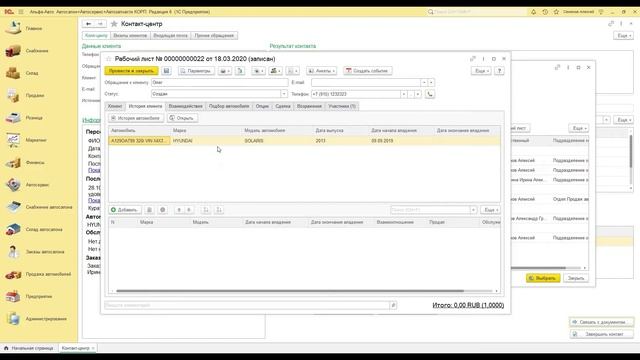Viewport: 640px width, 360px height.
Task: Click the Создать событие button
Action: 368,71
